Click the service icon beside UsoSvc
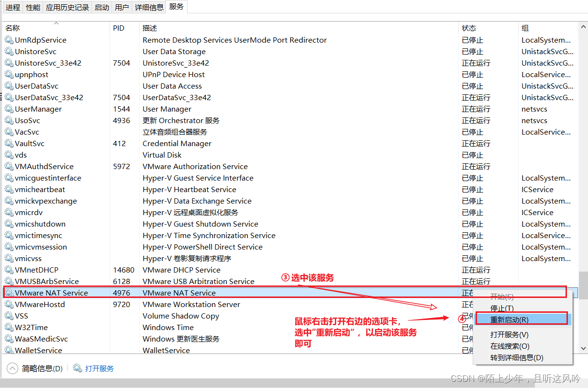Screen dimensions: 588x388 [9, 121]
